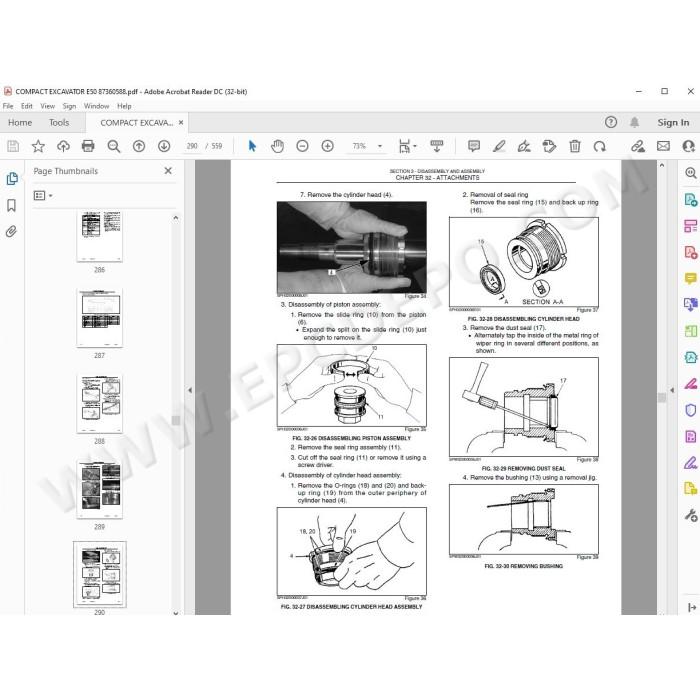
Task: Open the Find text magnifier
Action: [x=113, y=146]
